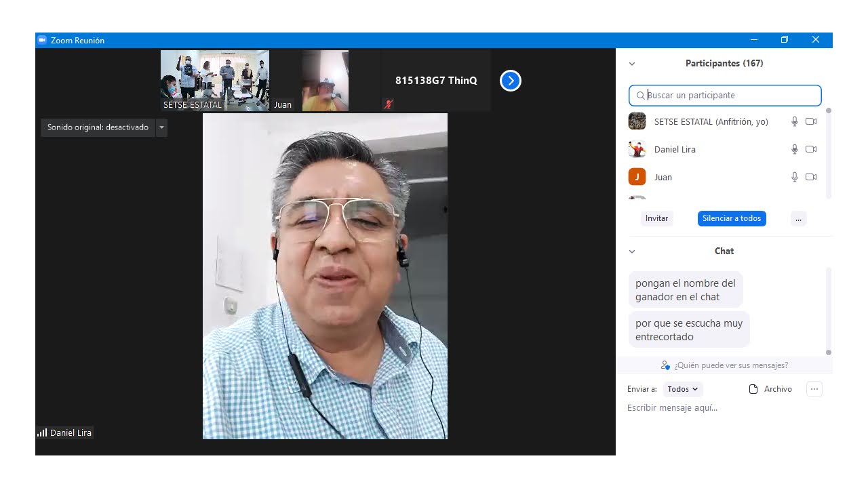Screen dimensions: 868x488
Task: Collapse the Participantes panel chevron
Action: coord(632,64)
